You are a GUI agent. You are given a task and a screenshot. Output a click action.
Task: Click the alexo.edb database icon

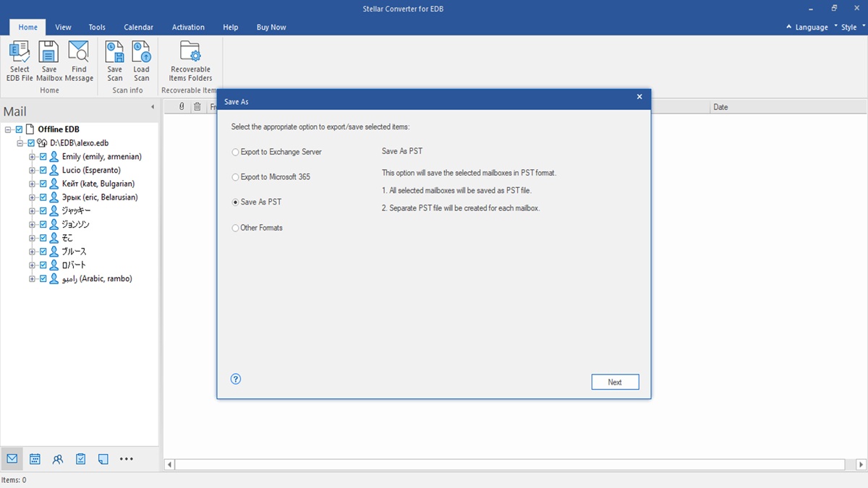42,143
